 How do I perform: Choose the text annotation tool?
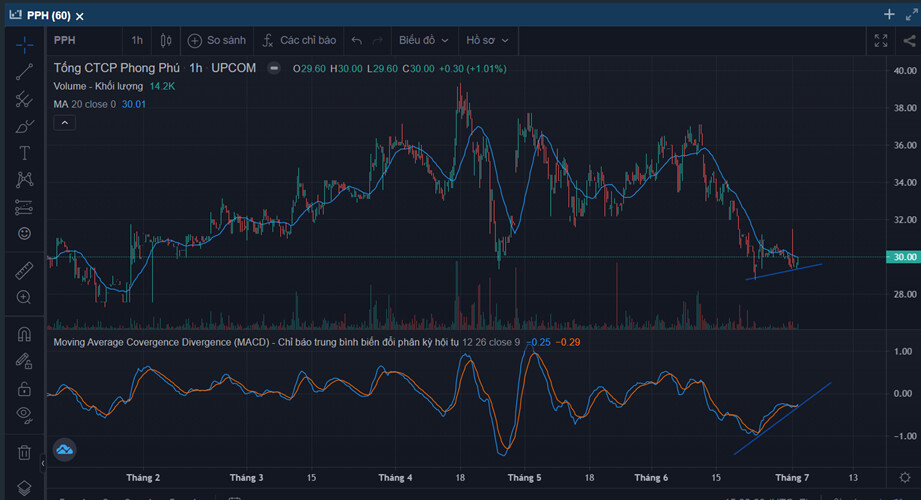click(24, 153)
